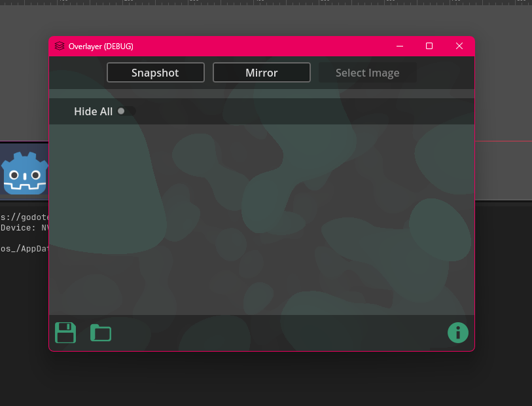Click the 'Hide All' label text
Image resolution: width=532 pixels, height=406 pixels.
pyautogui.click(x=94, y=111)
